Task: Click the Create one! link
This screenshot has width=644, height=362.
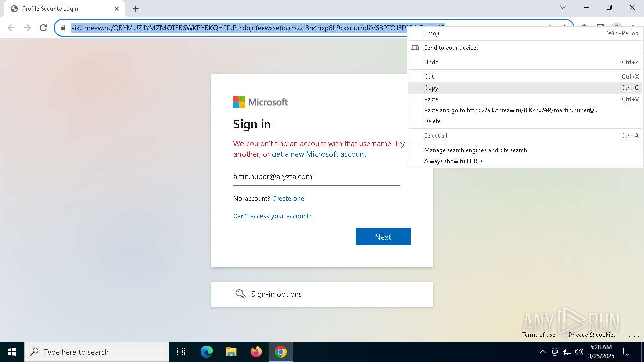Action: coord(289,199)
